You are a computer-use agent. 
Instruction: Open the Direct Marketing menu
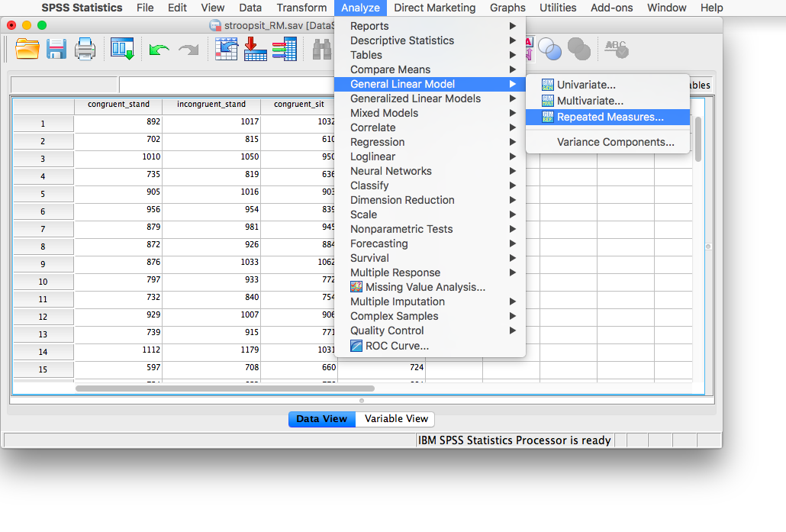(435, 8)
